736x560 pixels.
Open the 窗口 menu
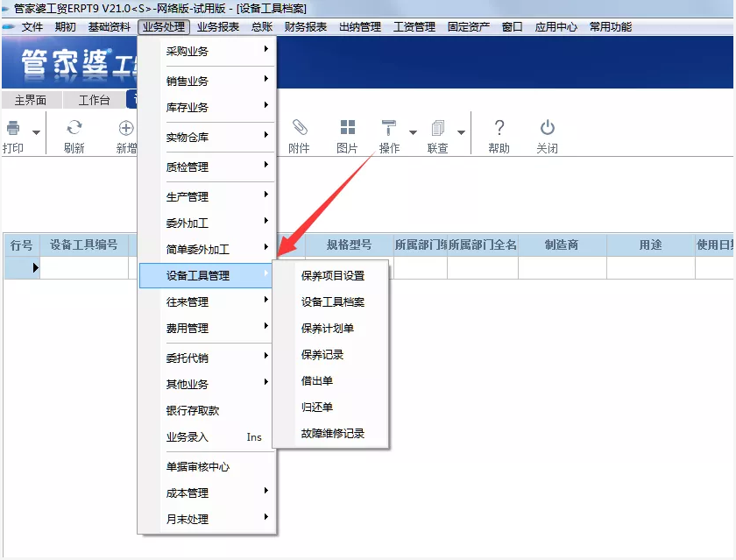[x=512, y=27]
